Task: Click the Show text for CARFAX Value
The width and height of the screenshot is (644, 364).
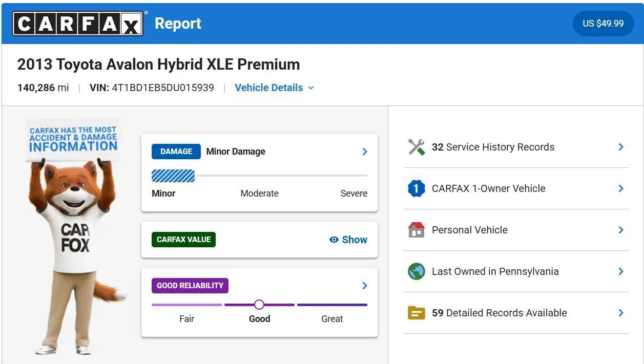Action: [355, 240]
